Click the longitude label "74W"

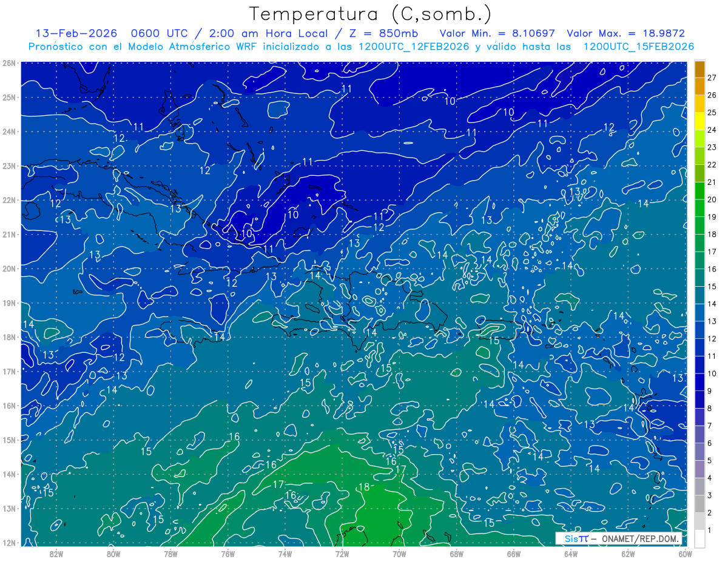pos(285,554)
